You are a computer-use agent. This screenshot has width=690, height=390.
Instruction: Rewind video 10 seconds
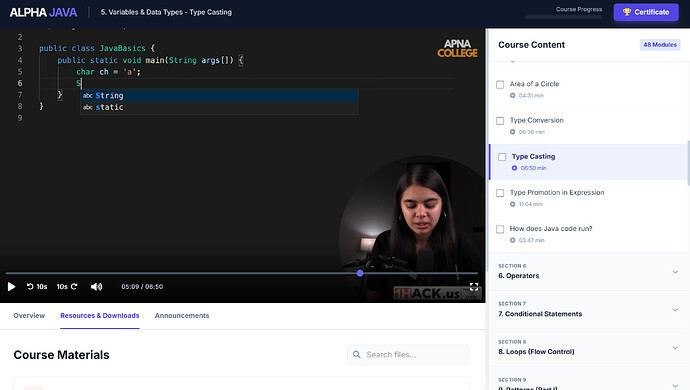[37, 287]
